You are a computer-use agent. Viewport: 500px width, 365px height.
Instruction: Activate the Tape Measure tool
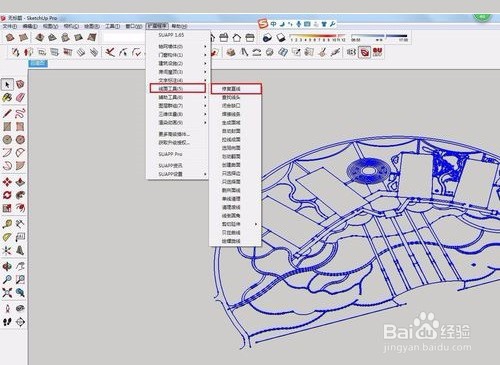point(7,224)
